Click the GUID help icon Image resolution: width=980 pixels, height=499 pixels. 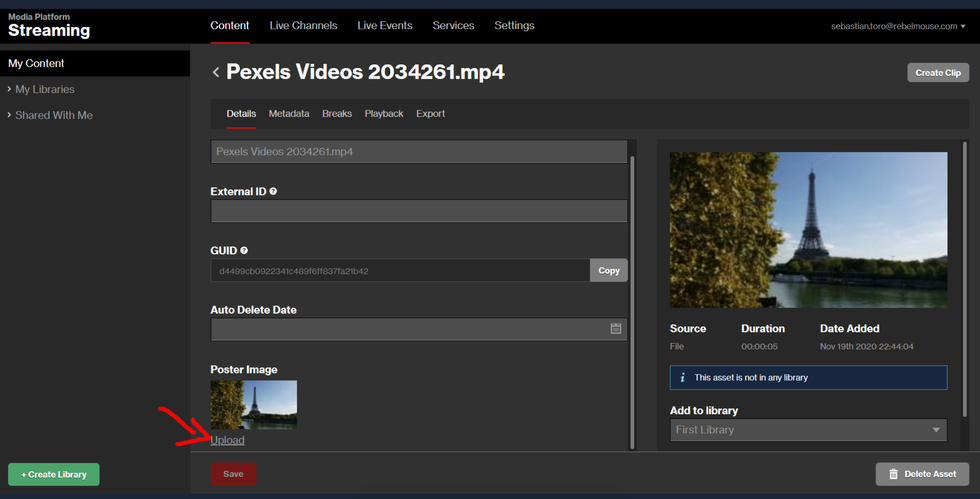coord(244,251)
